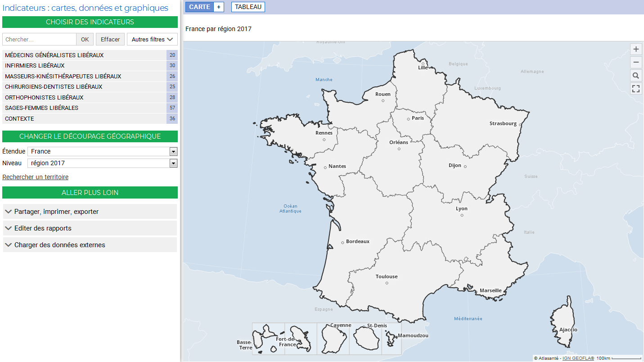
Task: Click the Lyon marker on the map
Action: point(462,215)
